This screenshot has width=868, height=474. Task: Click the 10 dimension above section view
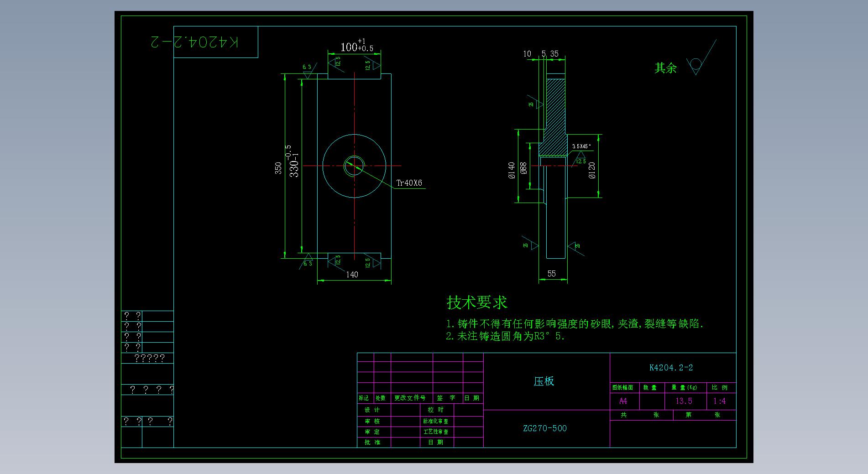pos(527,54)
